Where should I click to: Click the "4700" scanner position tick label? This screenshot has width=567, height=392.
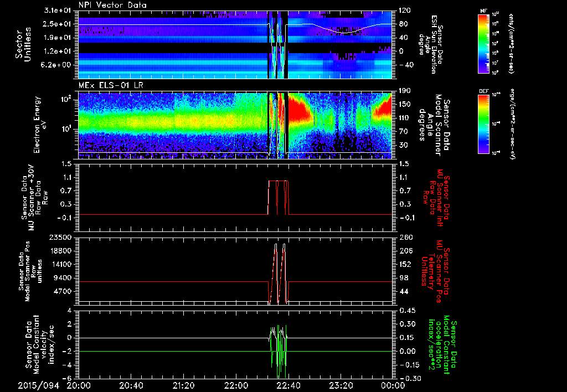pos(63,291)
